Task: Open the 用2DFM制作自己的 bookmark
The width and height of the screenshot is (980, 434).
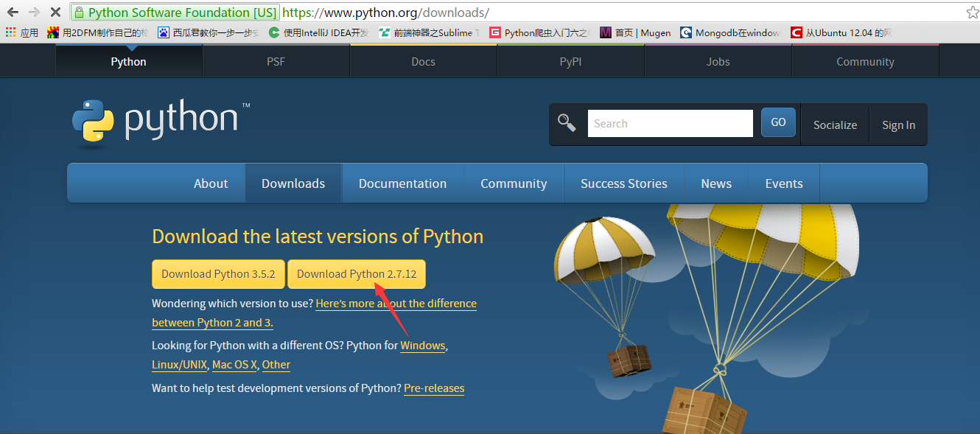Action: pos(98,32)
